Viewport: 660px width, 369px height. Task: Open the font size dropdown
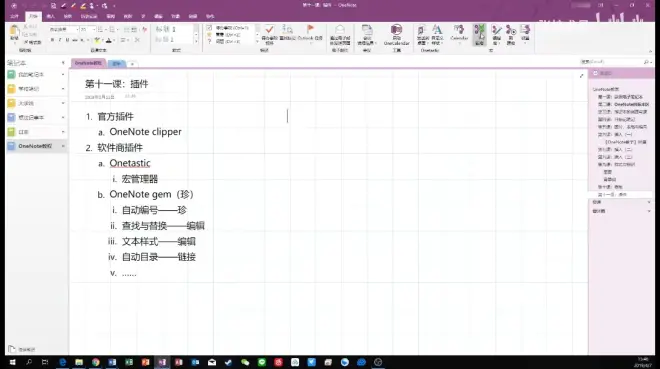(94, 29)
